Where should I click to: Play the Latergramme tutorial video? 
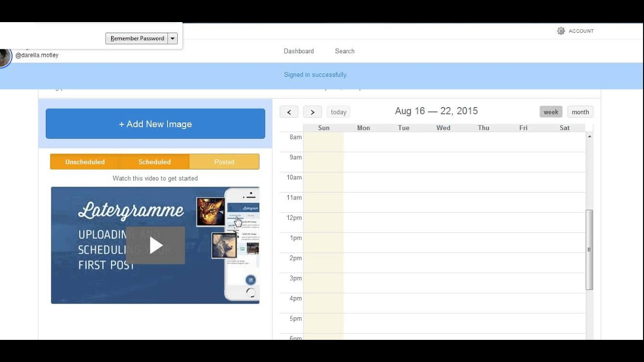(155, 245)
